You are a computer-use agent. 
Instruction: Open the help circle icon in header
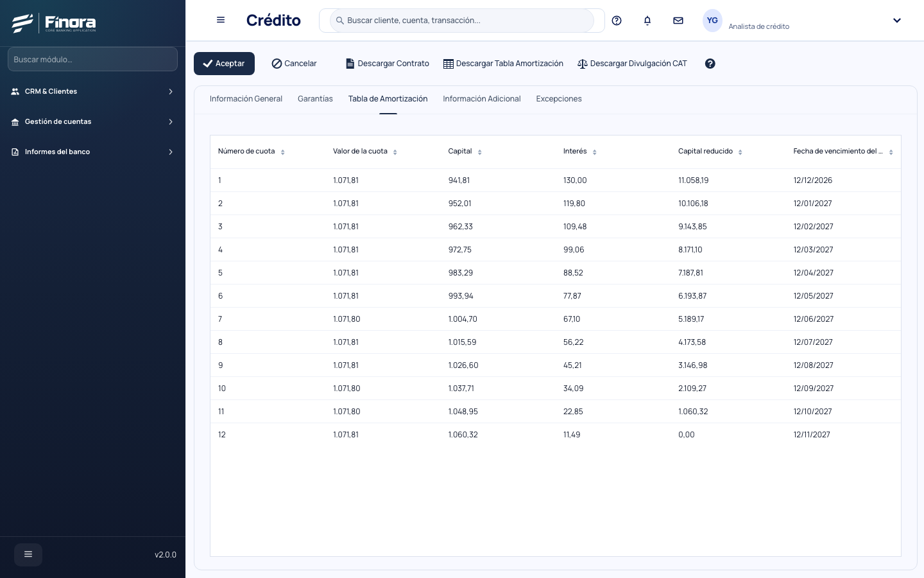click(x=617, y=21)
